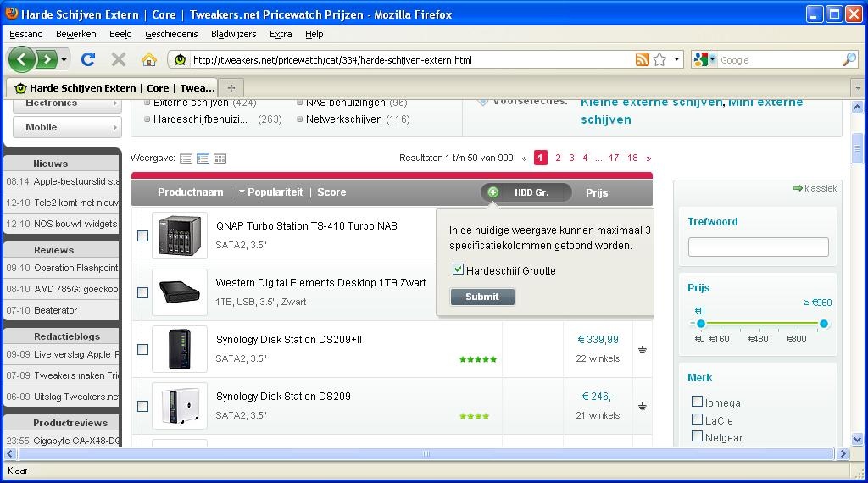Viewport: 868px width, 483px height.
Task: Open Operation Flashpoint review link
Action: coord(75,268)
